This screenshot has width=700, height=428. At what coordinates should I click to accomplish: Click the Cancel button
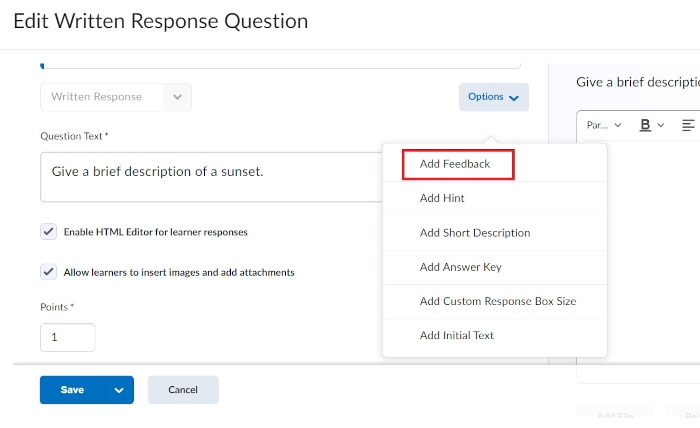[183, 390]
